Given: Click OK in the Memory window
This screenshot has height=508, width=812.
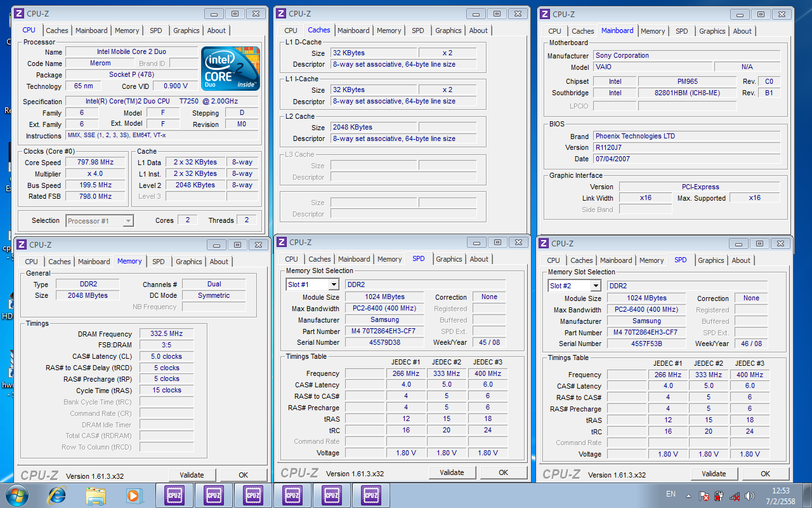Looking at the screenshot, I should 244,475.
